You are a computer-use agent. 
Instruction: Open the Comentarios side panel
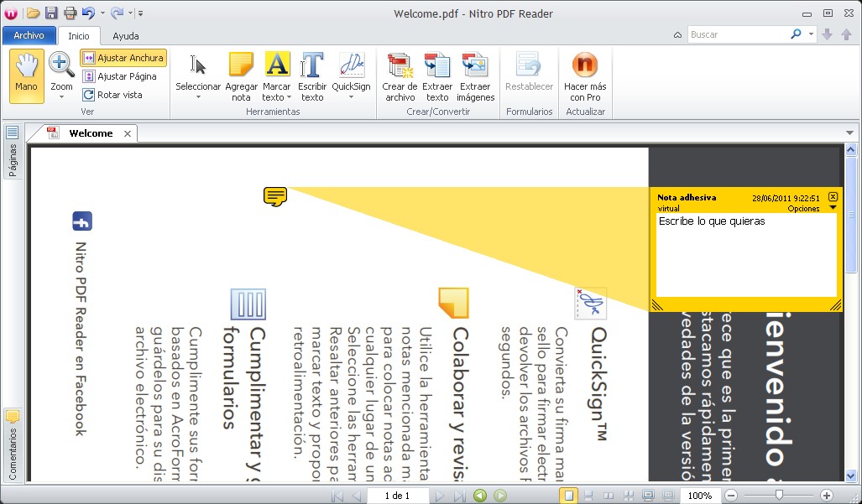12,445
